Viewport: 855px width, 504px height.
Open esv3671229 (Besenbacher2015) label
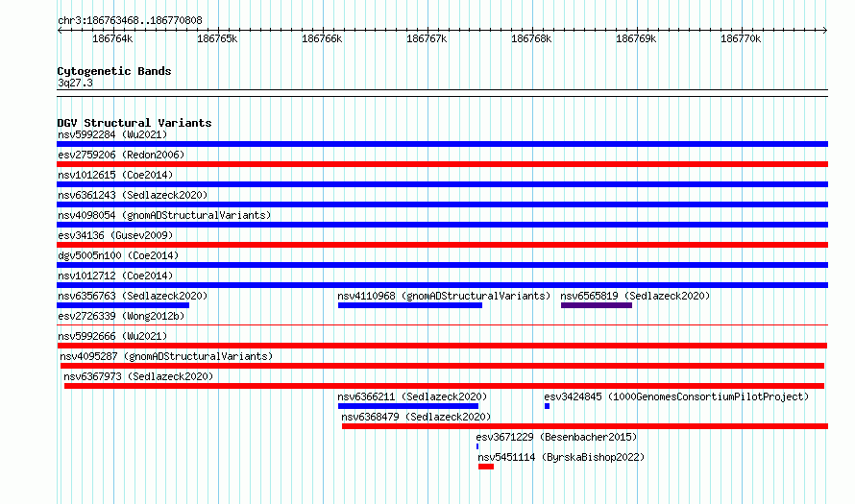click(556, 437)
